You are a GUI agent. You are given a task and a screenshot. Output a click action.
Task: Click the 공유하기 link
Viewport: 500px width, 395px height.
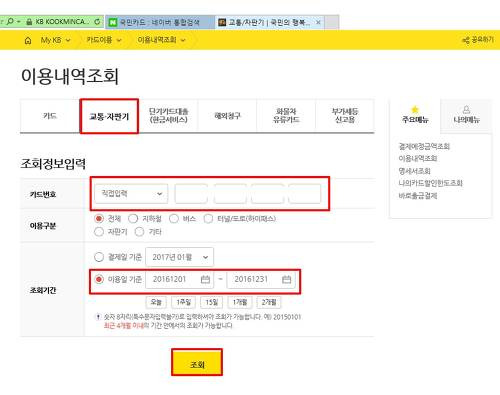(x=482, y=40)
